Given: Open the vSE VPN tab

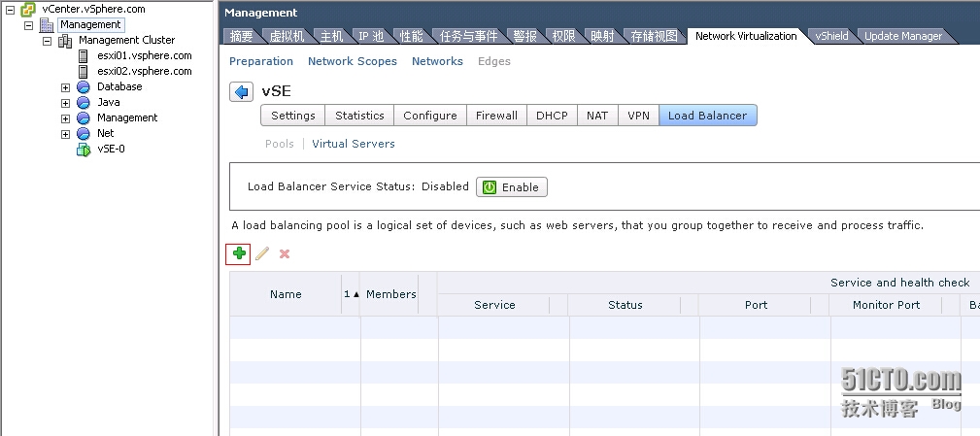Looking at the screenshot, I should [x=639, y=116].
